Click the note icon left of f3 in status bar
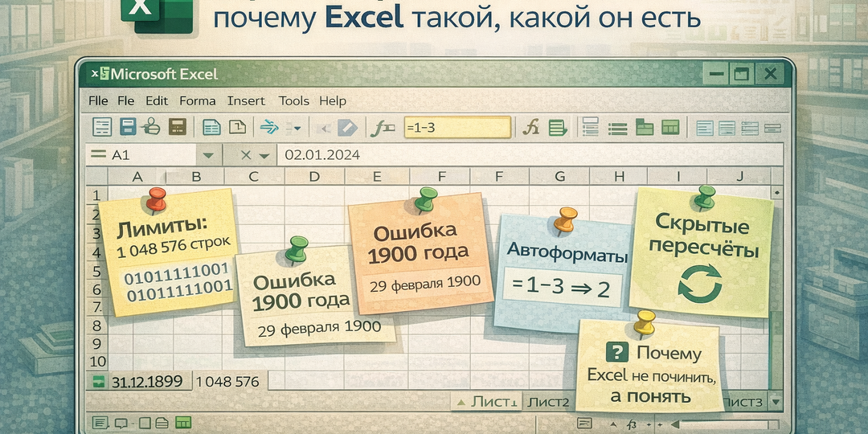868x434 pixels. 584,424
